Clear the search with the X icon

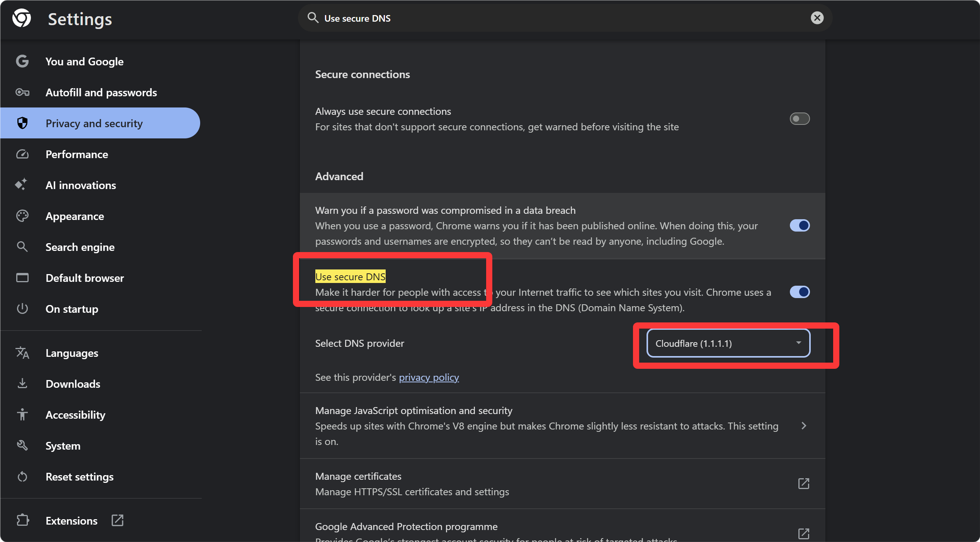coord(817,18)
